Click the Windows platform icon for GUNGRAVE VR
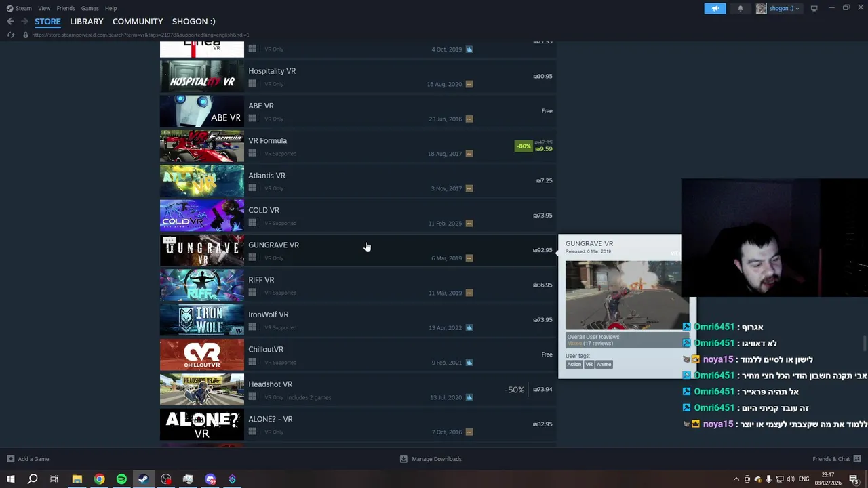Image resolution: width=868 pixels, height=488 pixels. (x=252, y=258)
